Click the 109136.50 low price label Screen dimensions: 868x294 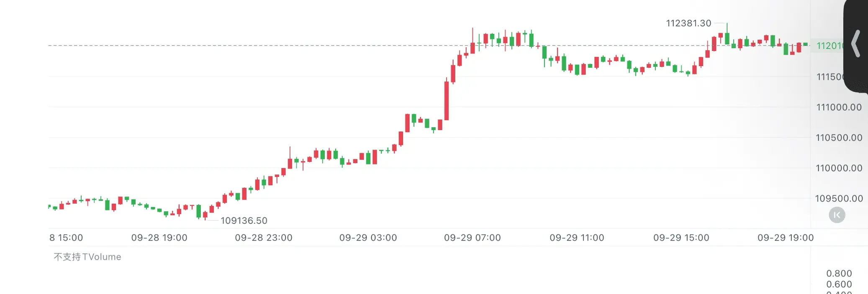(244, 220)
